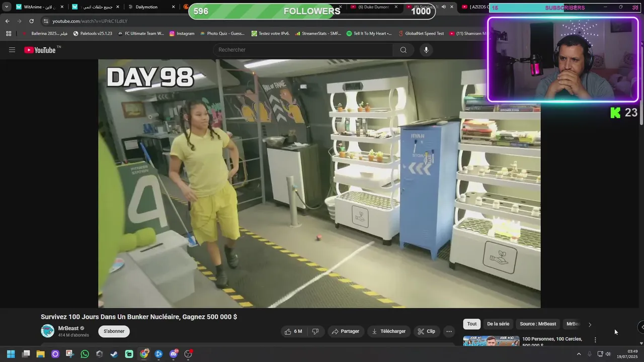Open File Explorer from the taskbar
The image size is (644, 362).
(40, 354)
